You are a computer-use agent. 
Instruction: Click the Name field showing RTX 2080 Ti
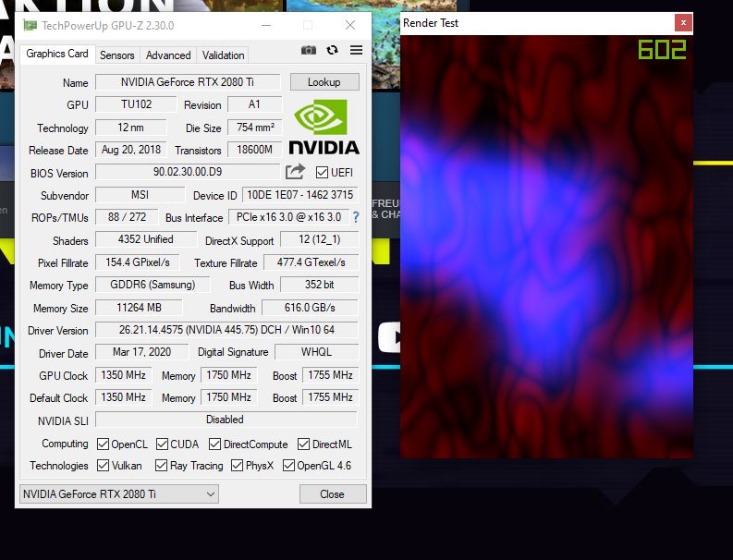188,82
